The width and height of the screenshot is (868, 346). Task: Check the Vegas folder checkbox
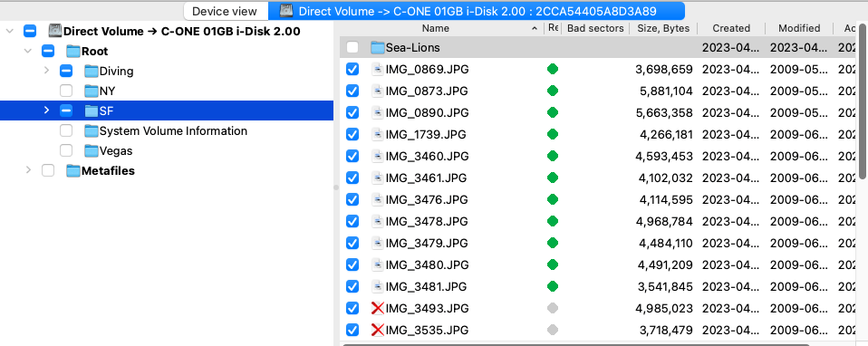tap(66, 151)
